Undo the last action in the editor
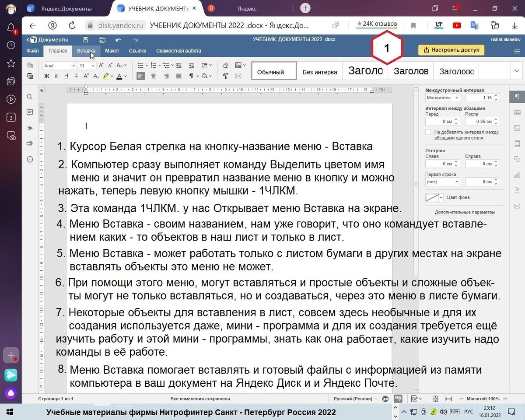The height and width of the screenshot is (420, 525). (118, 40)
